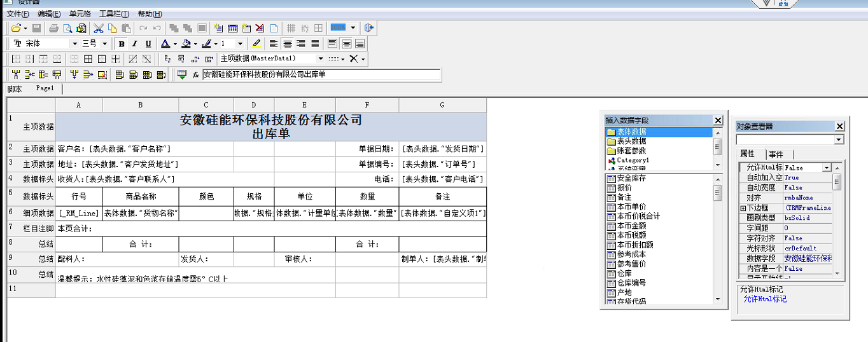This screenshot has width=868, height=342.
Task: Click the Save disk icon
Action: click(x=36, y=28)
